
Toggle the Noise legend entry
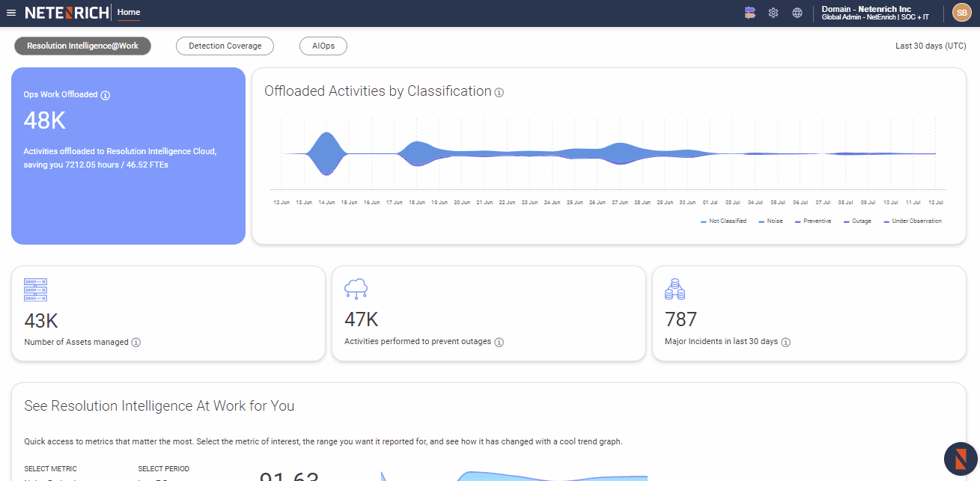click(x=770, y=221)
